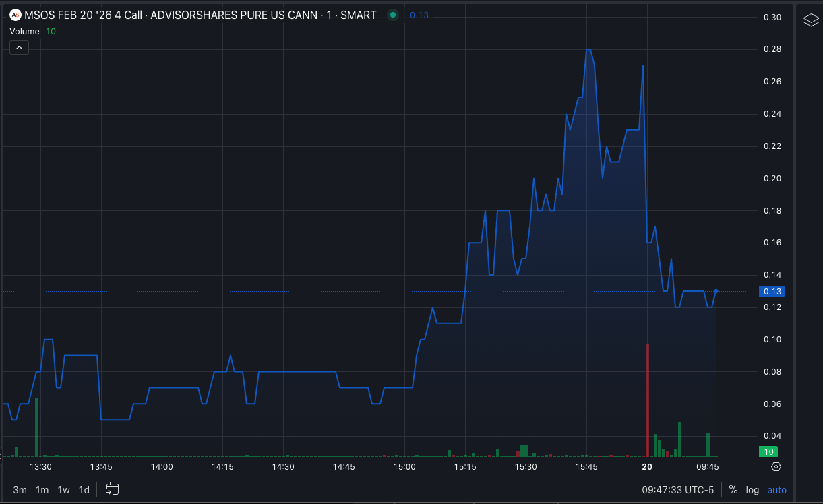
Task: Collapse the indicator legend chevron
Action: click(x=19, y=47)
